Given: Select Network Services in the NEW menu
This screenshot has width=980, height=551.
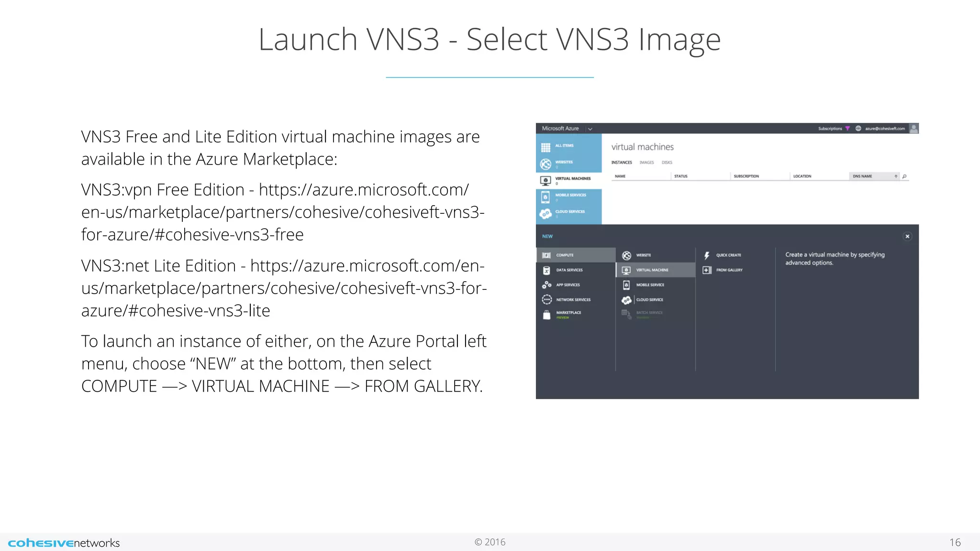Looking at the screenshot, I should coord(576,300).
